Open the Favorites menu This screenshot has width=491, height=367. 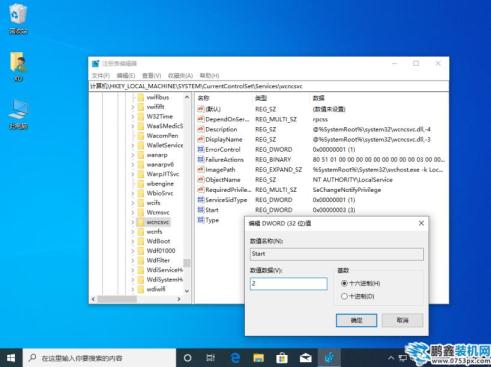click(x=180, y=76)
